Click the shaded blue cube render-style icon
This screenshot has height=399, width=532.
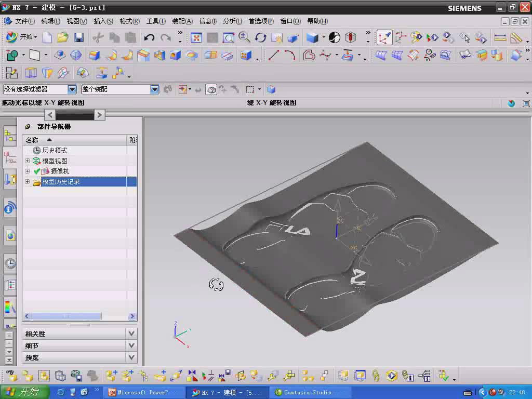[x=312, y=37]
